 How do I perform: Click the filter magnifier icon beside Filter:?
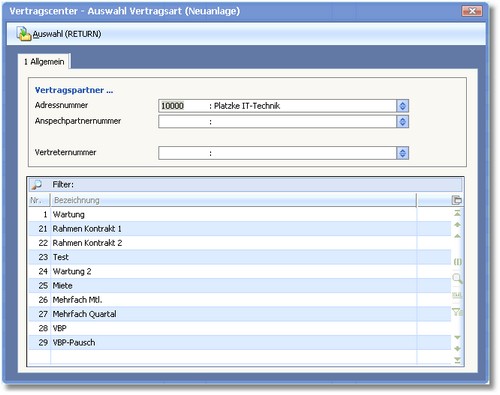(x=36, y=184)
